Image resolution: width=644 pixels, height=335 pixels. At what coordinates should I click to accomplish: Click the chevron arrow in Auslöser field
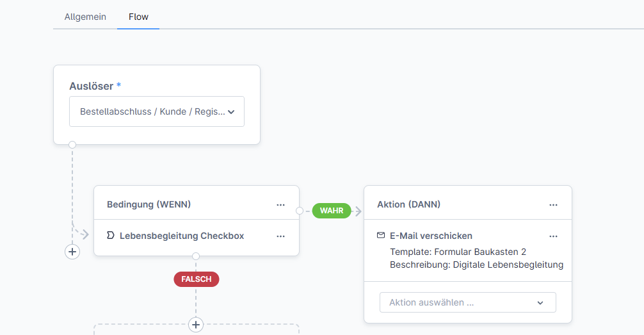tap(231, 111)
